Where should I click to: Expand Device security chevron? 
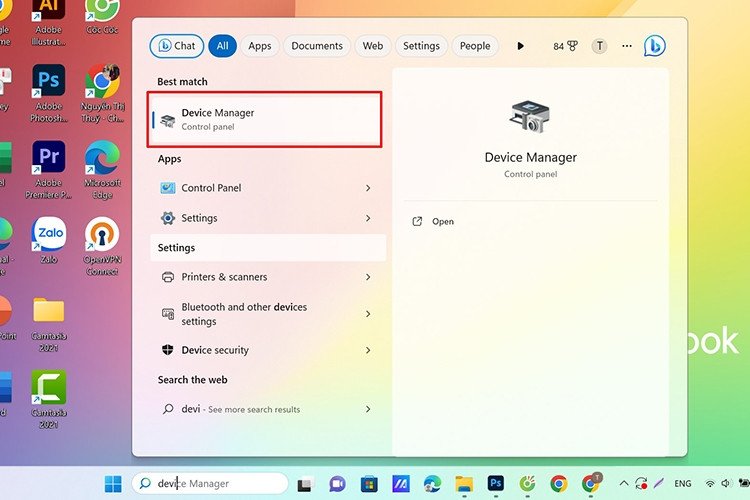(368, 350)
